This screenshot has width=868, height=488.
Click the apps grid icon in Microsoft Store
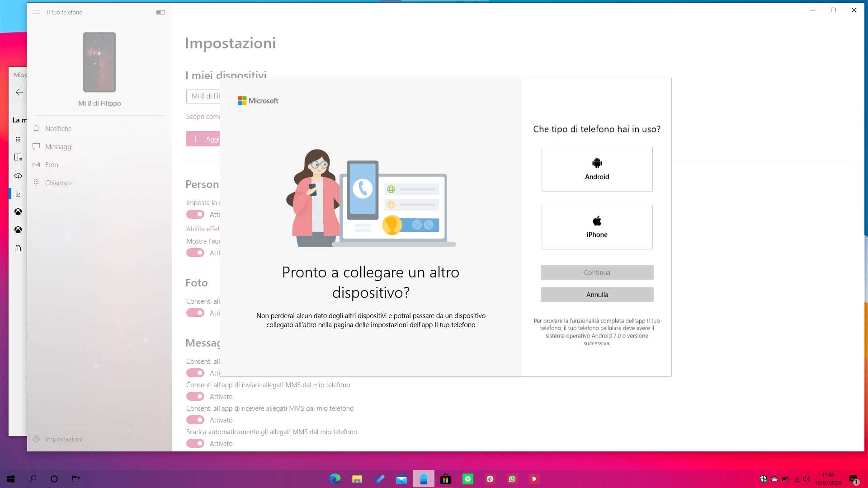(18, 139)
